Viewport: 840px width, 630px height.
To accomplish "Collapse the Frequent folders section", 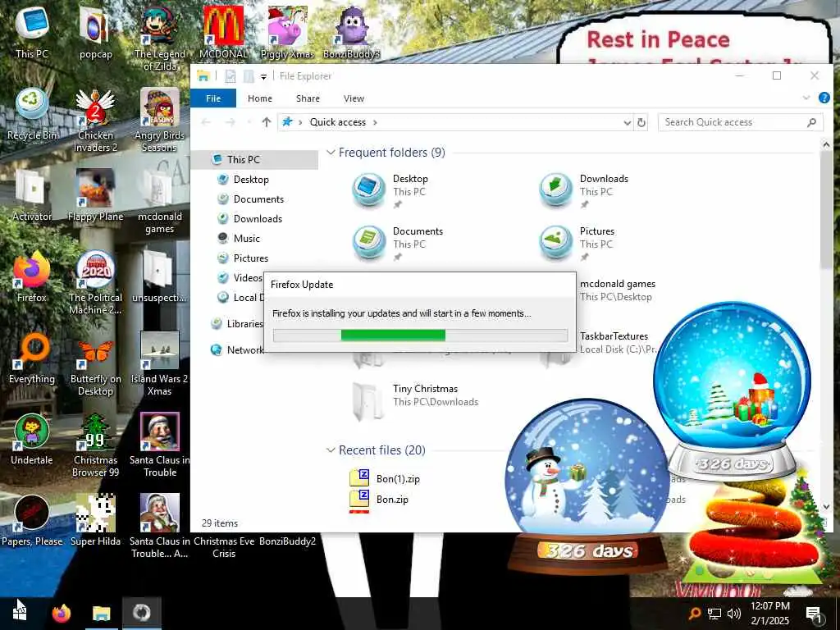I will coord(331,153).
